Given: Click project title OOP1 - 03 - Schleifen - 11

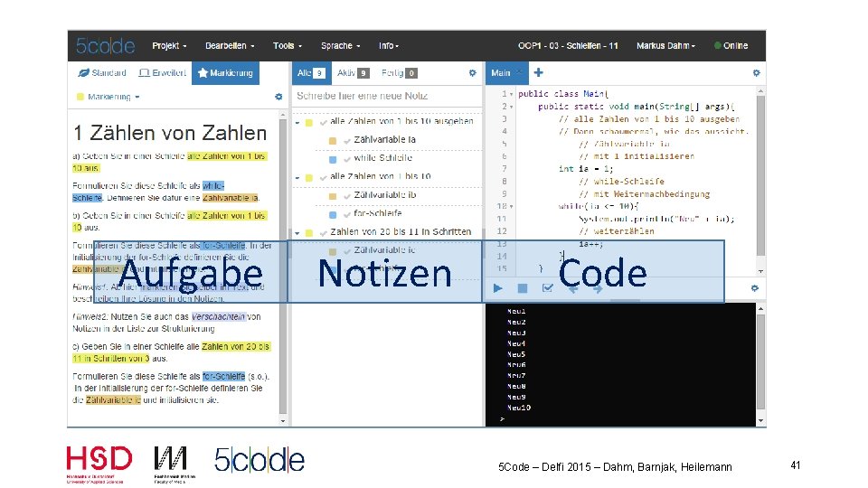Looking at the screenshot, I should click(x=568, y=46).
